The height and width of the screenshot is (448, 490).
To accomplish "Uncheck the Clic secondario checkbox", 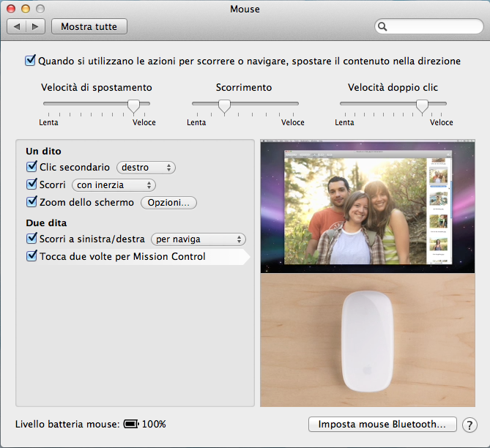I will tap(31, 166).
